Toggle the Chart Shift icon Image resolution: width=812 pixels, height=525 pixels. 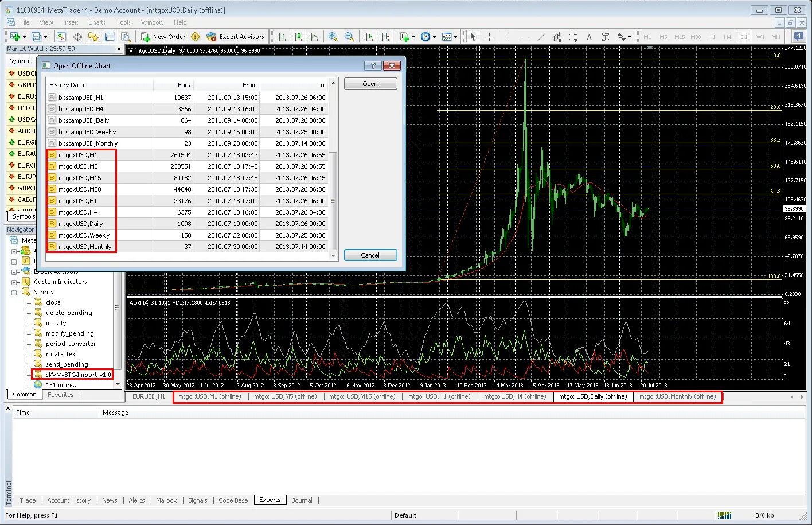pos(385,37)
